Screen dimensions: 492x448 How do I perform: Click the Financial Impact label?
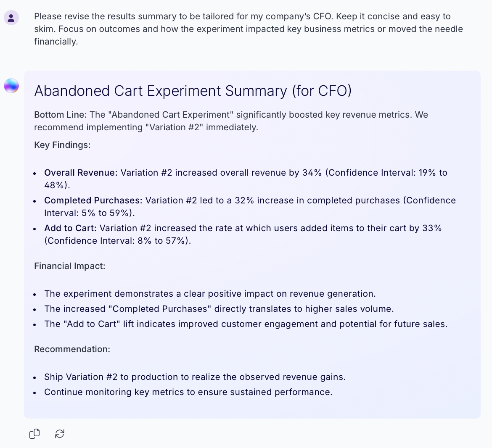tap(69, 266)
